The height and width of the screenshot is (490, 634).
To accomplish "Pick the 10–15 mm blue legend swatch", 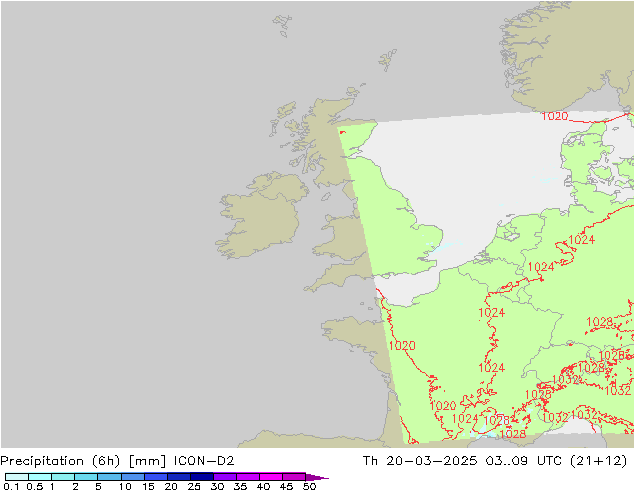I will tap(133, 477).
